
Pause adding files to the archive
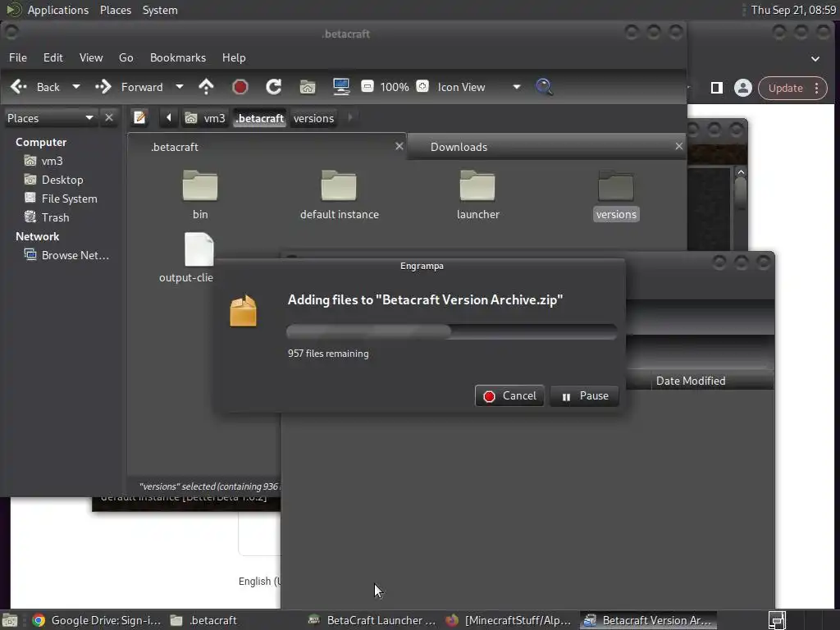[x=584, y=396]
